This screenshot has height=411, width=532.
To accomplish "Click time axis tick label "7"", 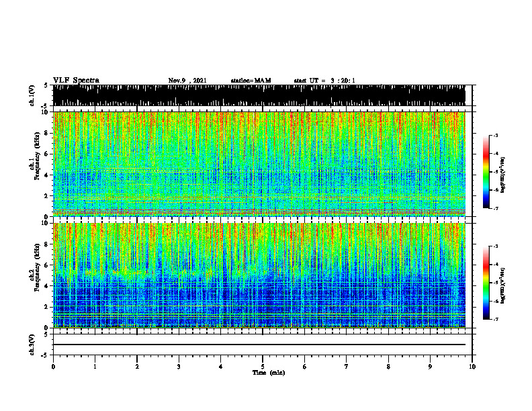I will pos(347,367).
